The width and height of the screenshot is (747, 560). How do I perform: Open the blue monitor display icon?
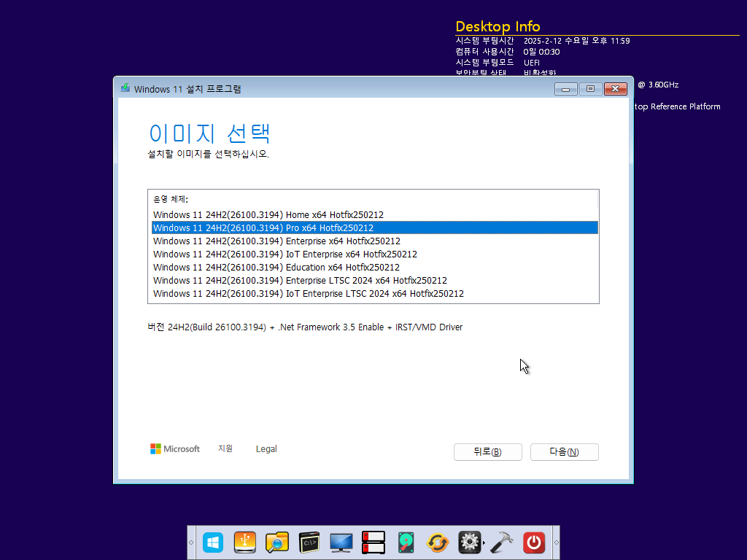tap(341, 542)
